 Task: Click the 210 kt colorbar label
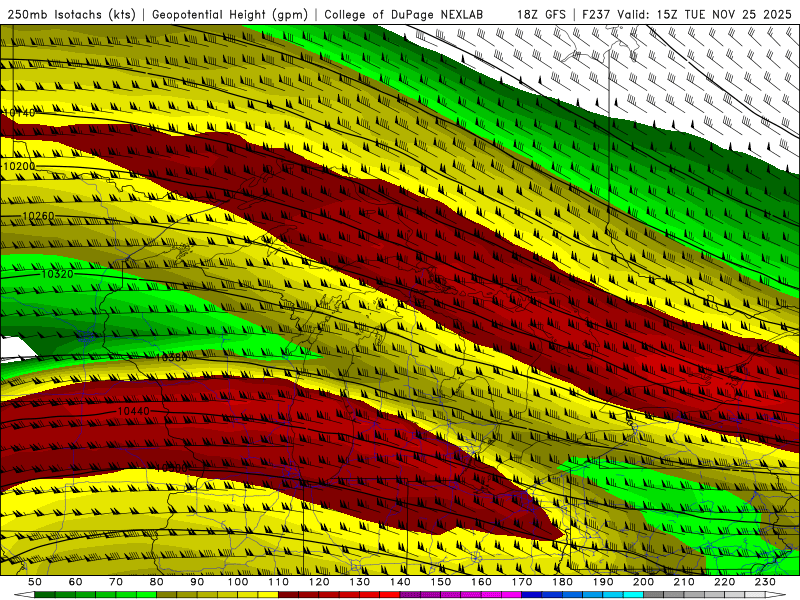click(x=684, y=582)
